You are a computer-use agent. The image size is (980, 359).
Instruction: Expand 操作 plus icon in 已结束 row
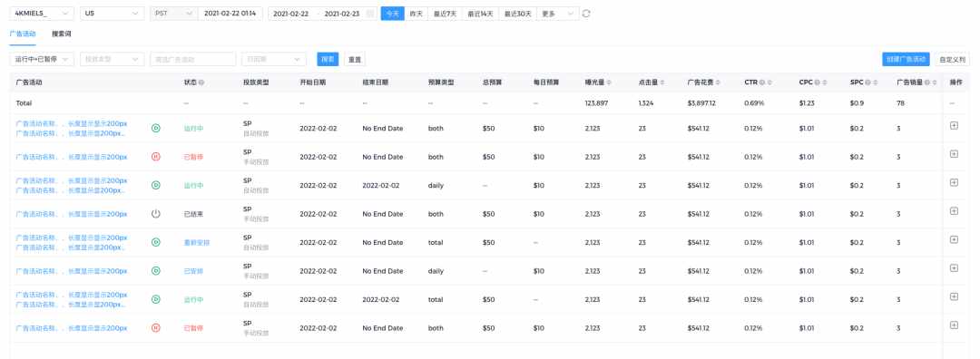954,211
